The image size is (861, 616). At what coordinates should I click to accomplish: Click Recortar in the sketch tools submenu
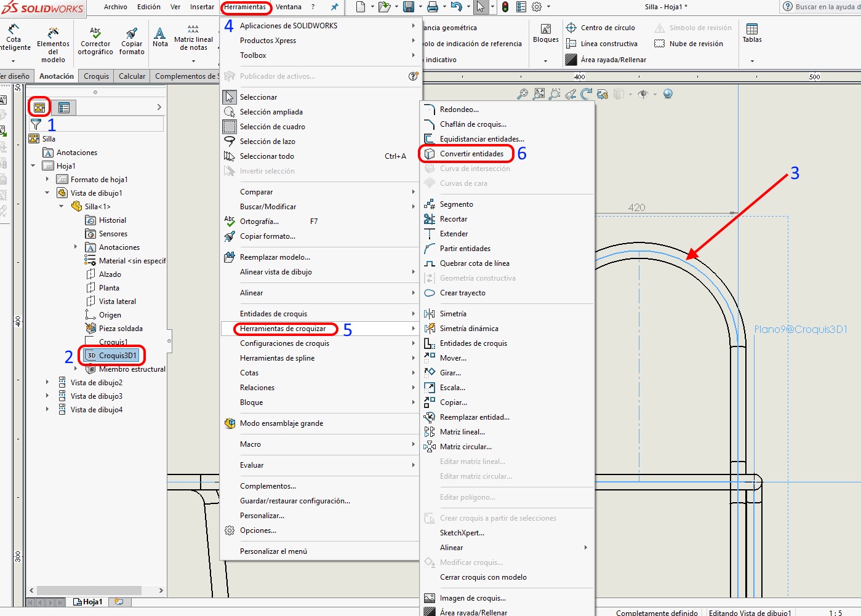454,219
